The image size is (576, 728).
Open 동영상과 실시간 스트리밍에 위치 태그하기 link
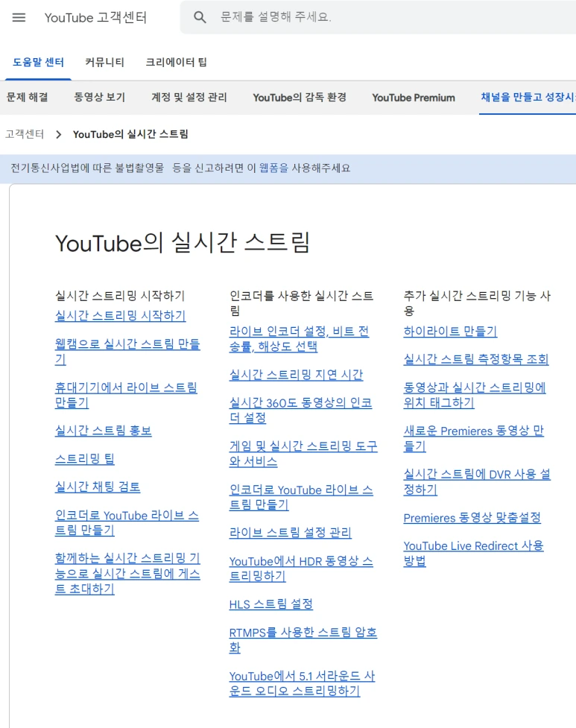[x=475, y=395]
